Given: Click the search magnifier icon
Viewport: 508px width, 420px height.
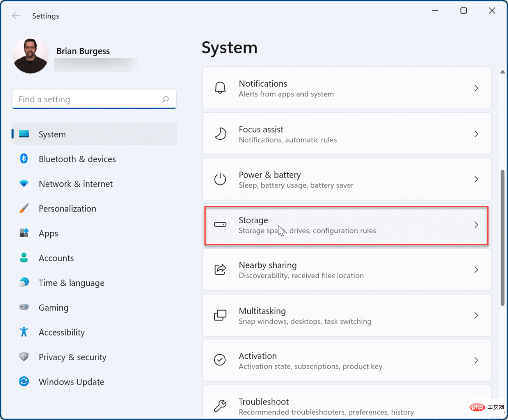Looking at the screenshot, I should 165,99.
